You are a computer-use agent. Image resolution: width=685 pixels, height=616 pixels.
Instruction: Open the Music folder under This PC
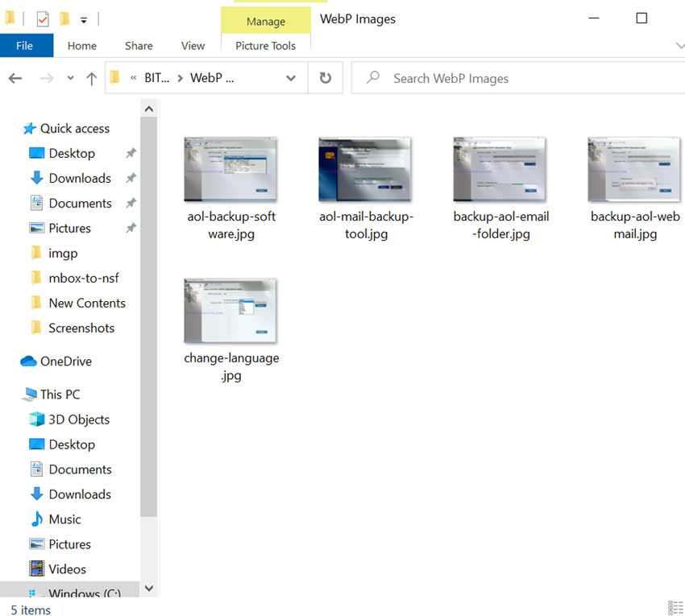click(64, 519)
